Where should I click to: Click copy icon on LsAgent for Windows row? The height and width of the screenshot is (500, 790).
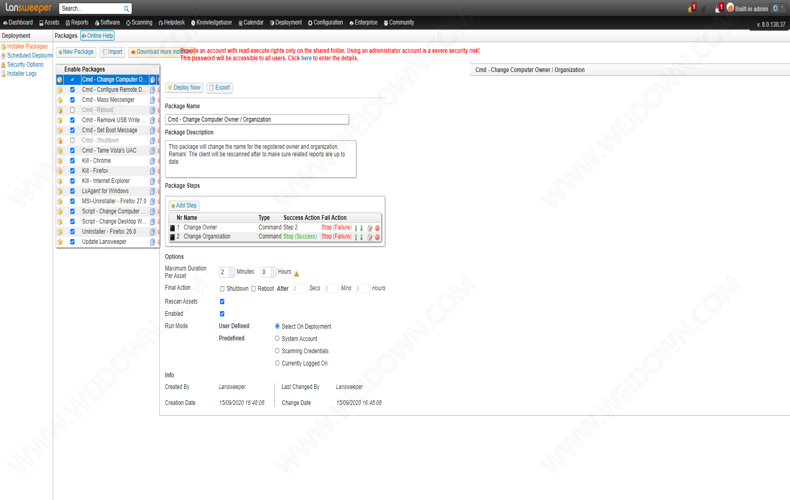tap(153, 191)
